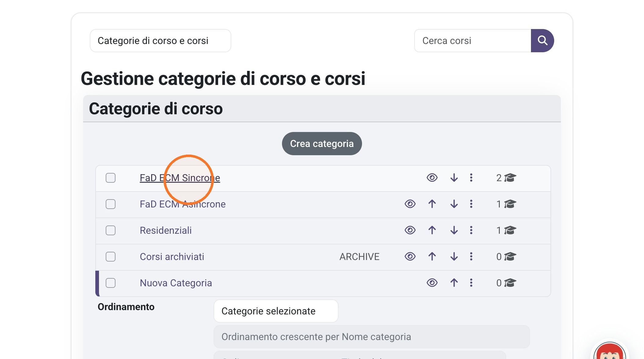
Task: Open actions menu for FaD ECM Sincrone
Action: (471, 178)
